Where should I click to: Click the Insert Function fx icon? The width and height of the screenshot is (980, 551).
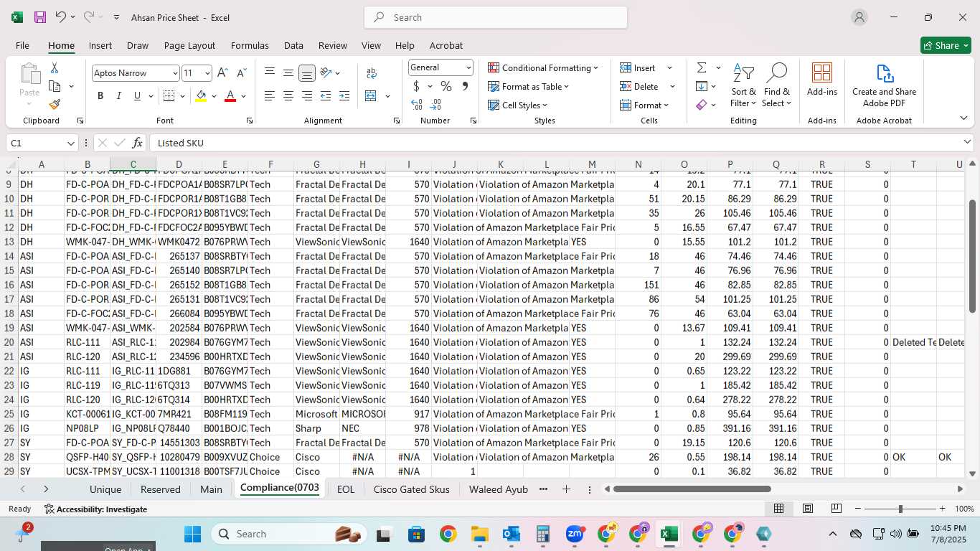(x=138, y=143)
